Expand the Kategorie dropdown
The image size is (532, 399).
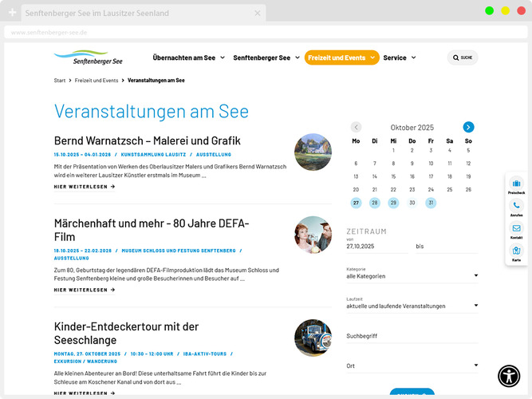click(x=412, y=276)
